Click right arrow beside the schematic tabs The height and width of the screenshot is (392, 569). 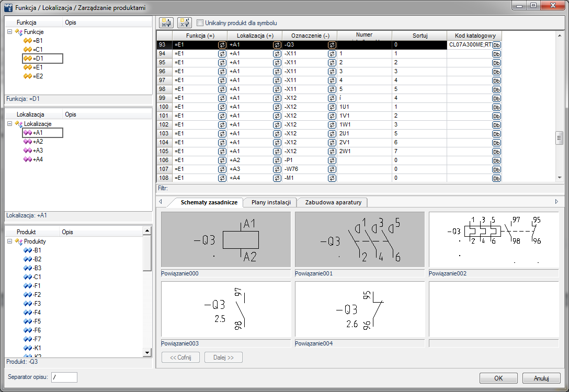pyautogui.click(x=556, y=202)
